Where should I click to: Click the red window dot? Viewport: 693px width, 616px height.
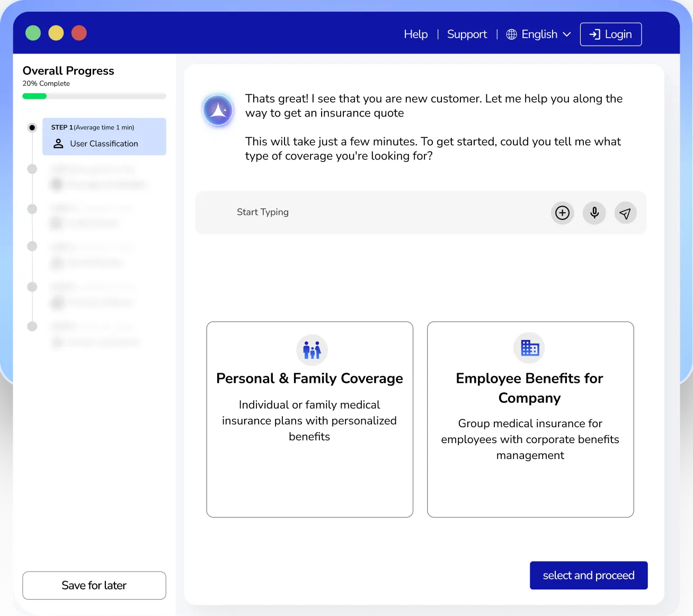79,33
